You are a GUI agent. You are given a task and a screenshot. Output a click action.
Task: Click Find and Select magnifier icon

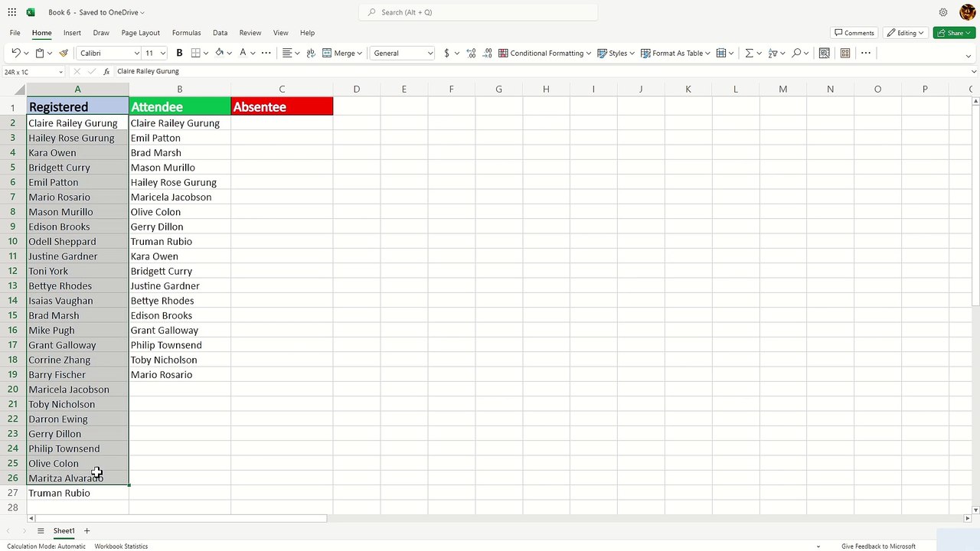click(x=796, y=53)
